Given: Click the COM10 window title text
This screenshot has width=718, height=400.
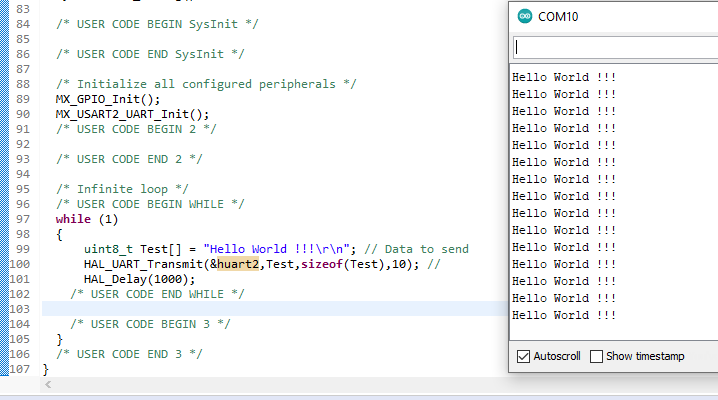Looking at the screenshot, I should pos(558,16).
